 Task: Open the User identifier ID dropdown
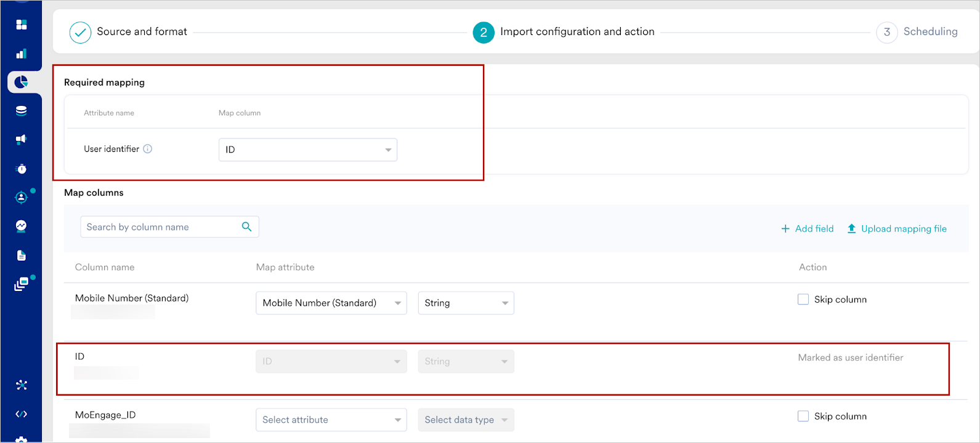click(x=307, y=150)
